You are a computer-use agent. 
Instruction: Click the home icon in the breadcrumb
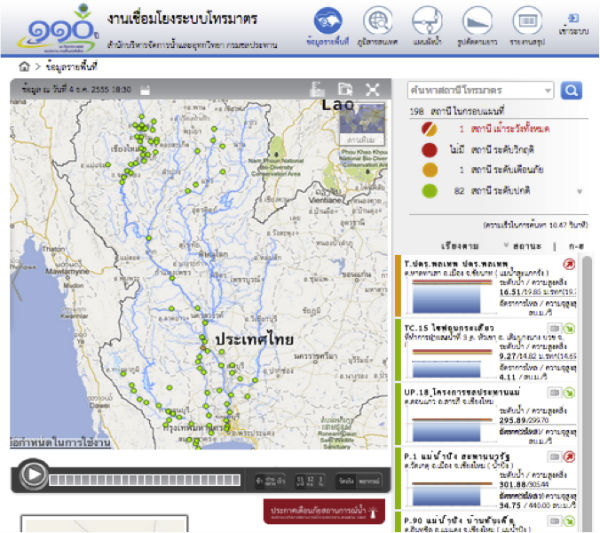pos(24,67)
